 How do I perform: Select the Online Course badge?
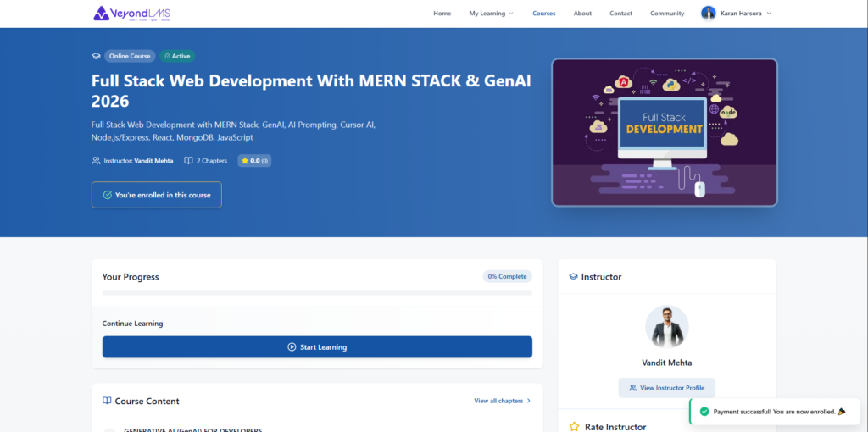[x=130, y=56]
